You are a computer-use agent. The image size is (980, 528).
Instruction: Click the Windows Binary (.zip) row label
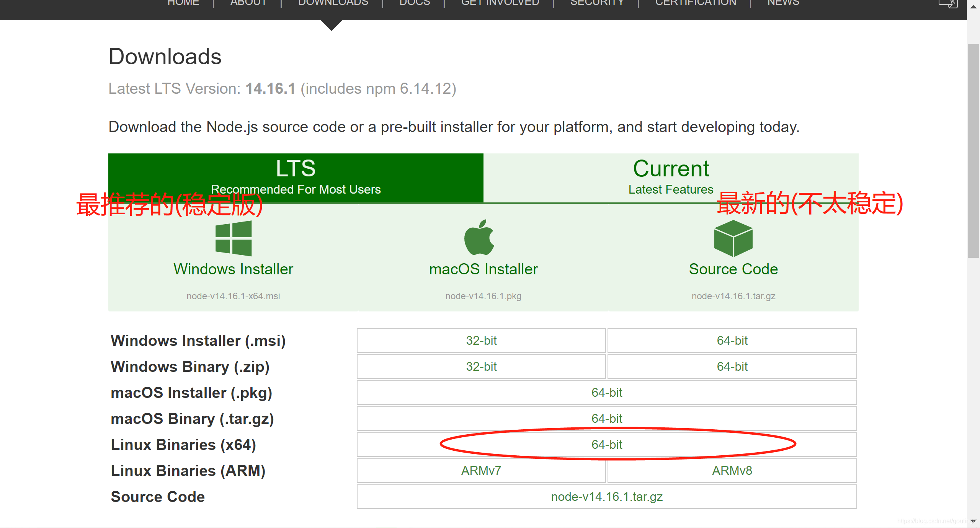(190, 367)
